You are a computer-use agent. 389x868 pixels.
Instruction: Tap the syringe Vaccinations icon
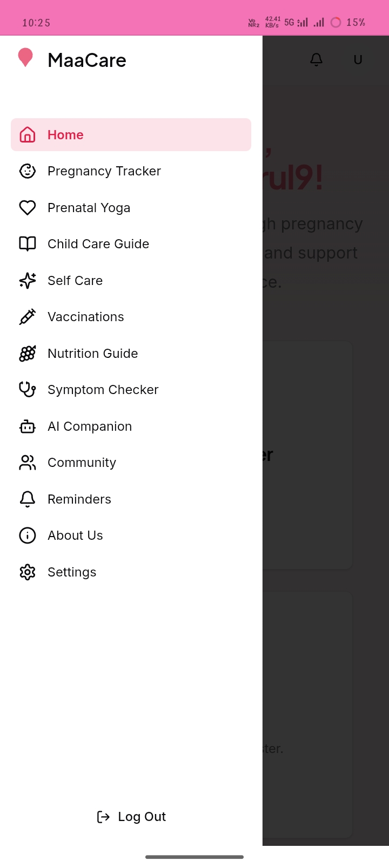coord(28,317)
